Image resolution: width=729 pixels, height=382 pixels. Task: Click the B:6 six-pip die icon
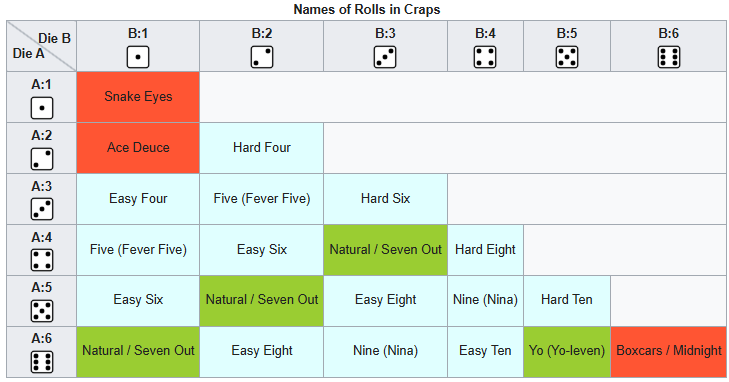(x=669, y=57)
